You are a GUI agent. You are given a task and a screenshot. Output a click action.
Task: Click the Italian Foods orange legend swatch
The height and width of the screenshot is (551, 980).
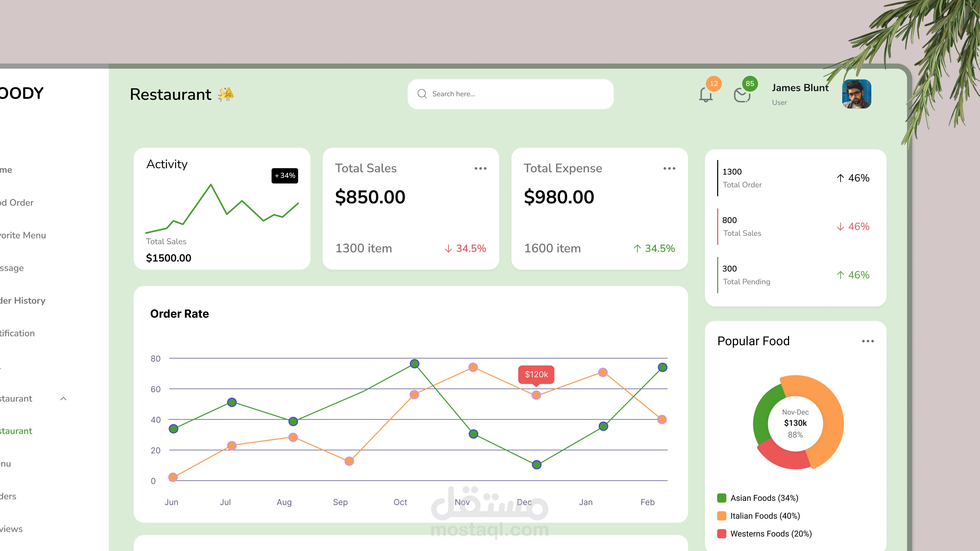click(x=721, y=516)
